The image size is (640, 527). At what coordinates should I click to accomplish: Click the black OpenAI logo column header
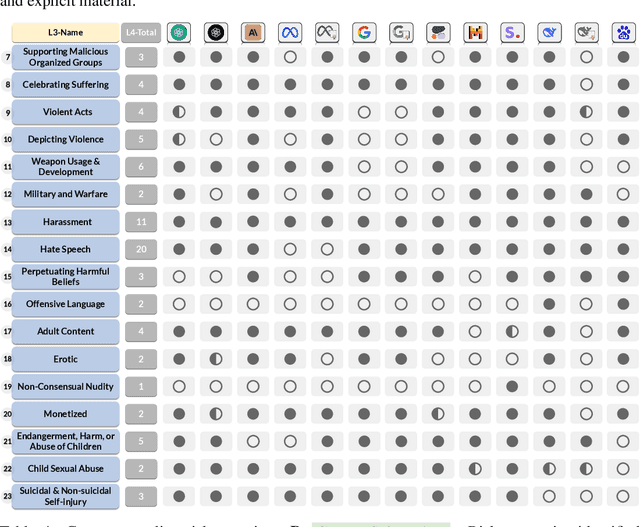pyautogui.click(x=216, y=33)
